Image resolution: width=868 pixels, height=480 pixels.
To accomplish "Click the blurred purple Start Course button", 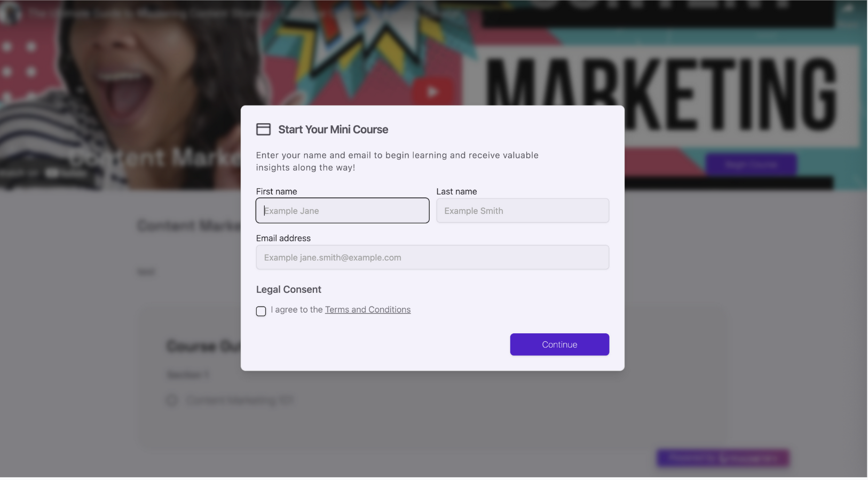I will (x=751, y=165).
